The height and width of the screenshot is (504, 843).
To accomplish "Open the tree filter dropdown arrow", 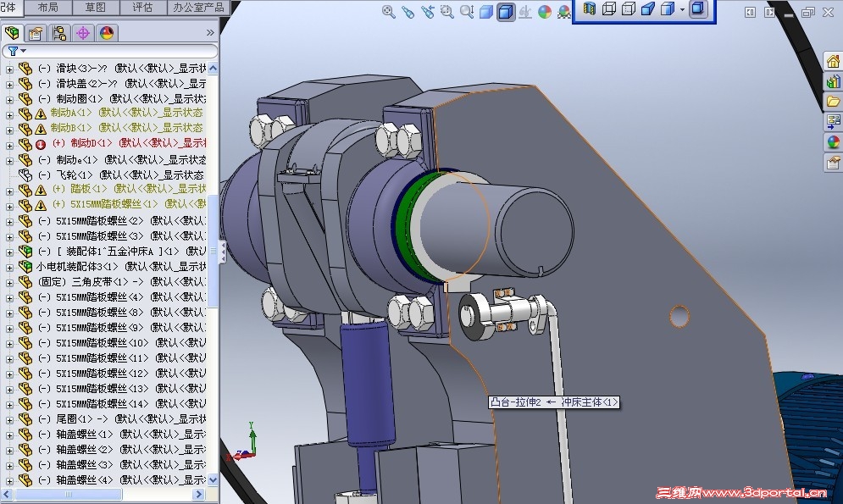I will point(22,51).
